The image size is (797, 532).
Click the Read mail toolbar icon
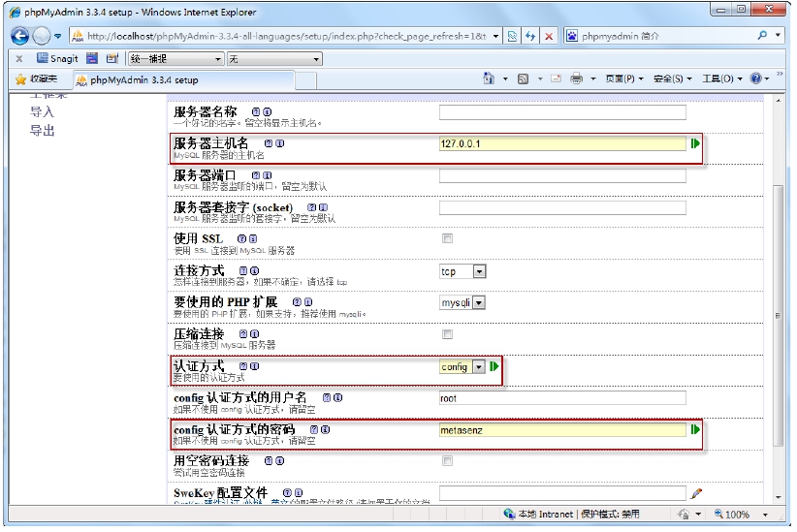557,78
